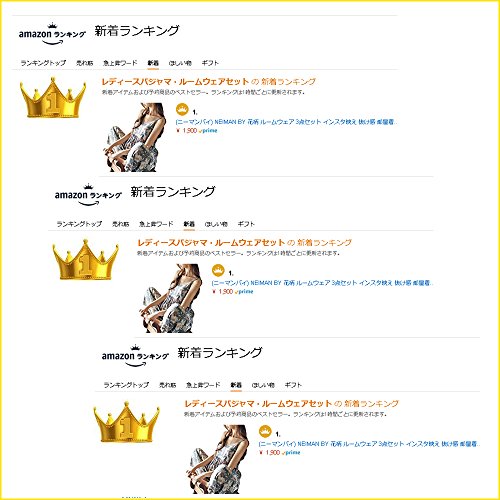Click the large gold number-one crown in the topmost panel
This screenshot has height=500, width=500.
(53, 97)
